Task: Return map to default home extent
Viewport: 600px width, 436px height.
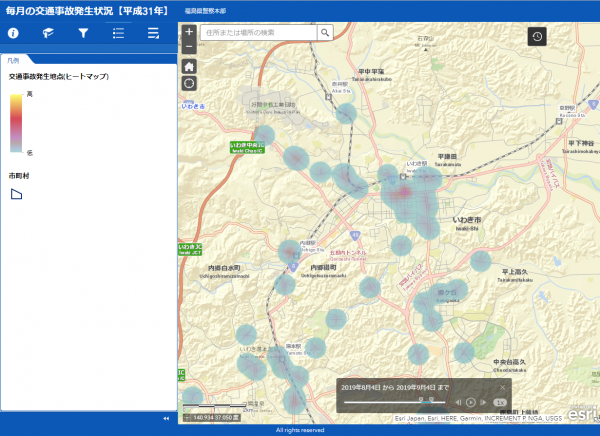Action: click(x=189, y=65)
